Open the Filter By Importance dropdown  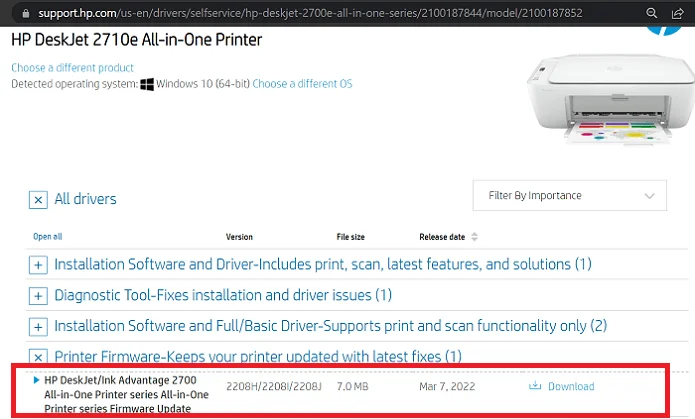click(x=570, y=196)
